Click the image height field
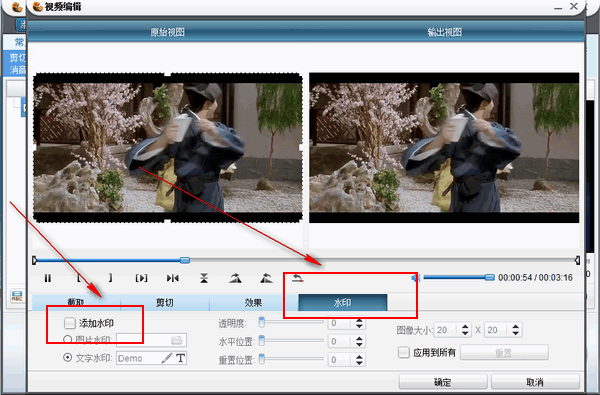Viewport: 600px width, 395px height. (x=497, y=330)
